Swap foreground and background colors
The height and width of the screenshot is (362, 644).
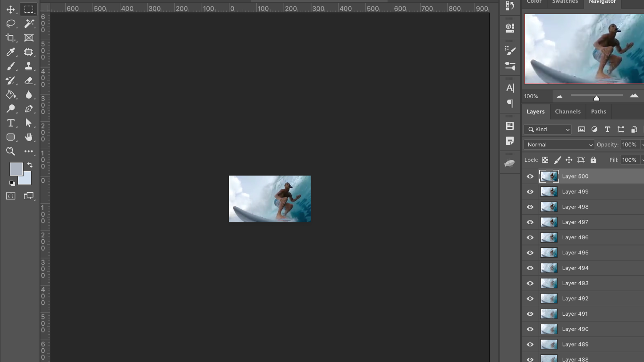pyautogui.click(x=30, y=165)
